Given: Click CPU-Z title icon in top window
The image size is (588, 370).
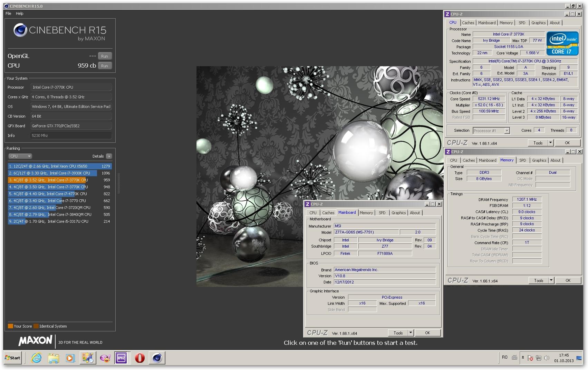Looking at the screenshot, I should pyautogui.click(x=447, y=14).
